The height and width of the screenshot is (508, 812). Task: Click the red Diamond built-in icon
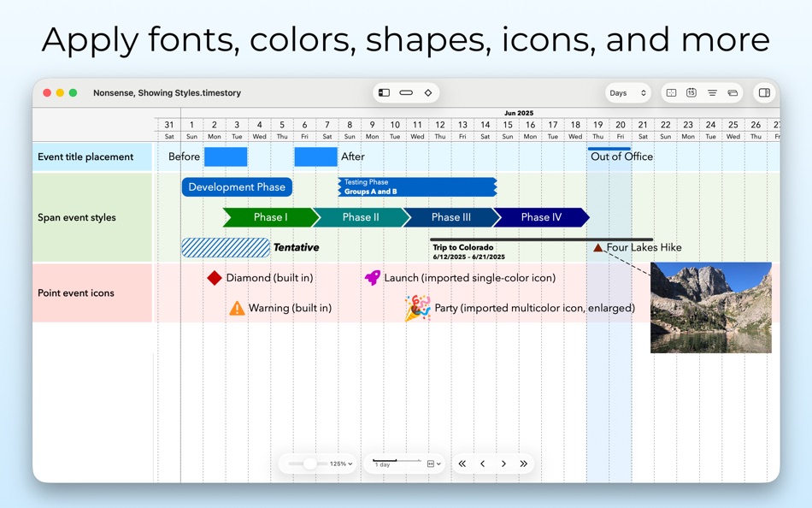[215, 278]
